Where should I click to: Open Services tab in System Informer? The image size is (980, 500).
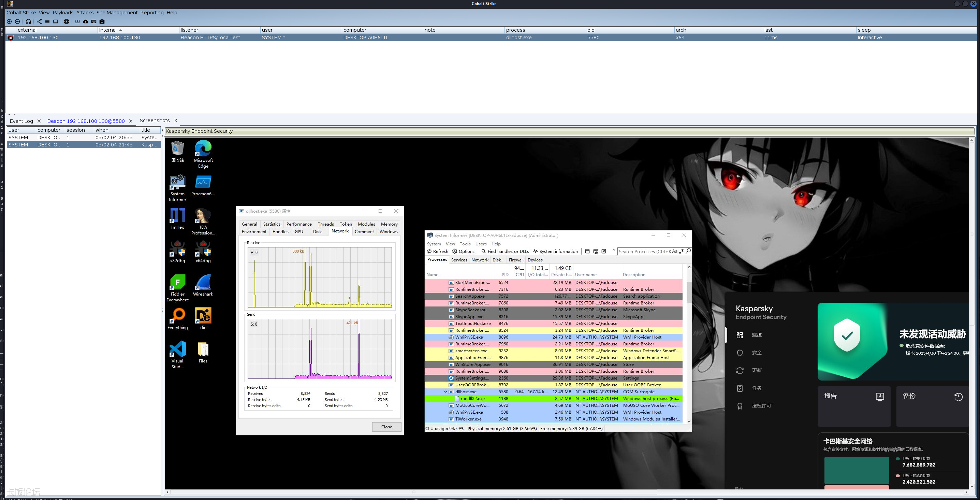(459, 260)
